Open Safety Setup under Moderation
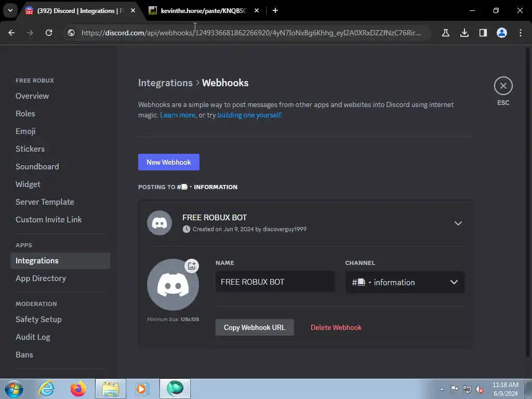532x399 pixels. (38, 320)
